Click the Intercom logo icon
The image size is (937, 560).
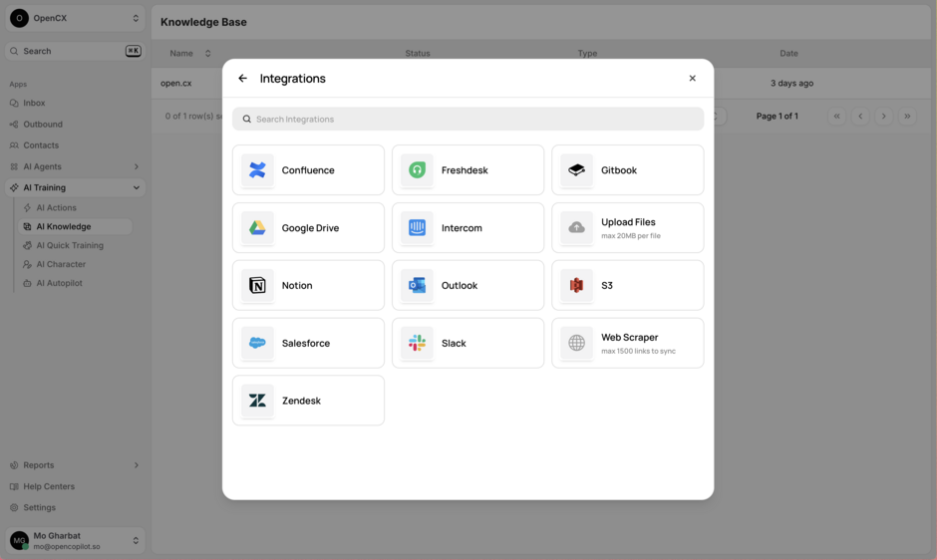[417, 228]
